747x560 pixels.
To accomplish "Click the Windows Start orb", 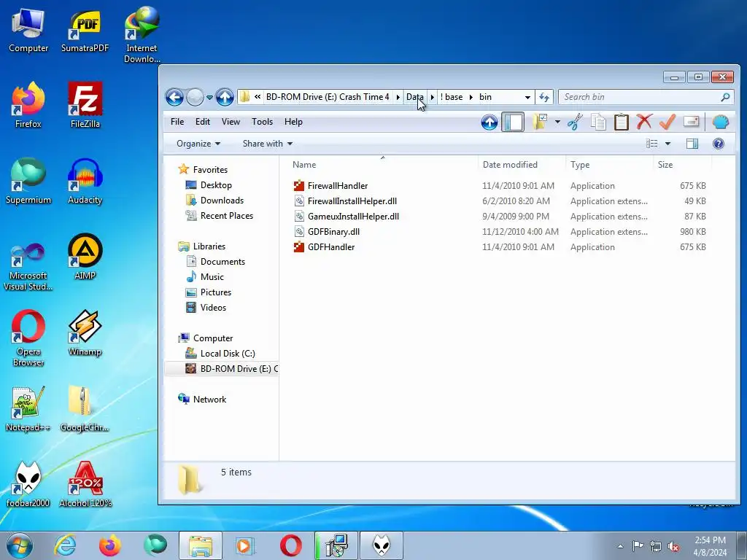I will (x=20, y=545).
